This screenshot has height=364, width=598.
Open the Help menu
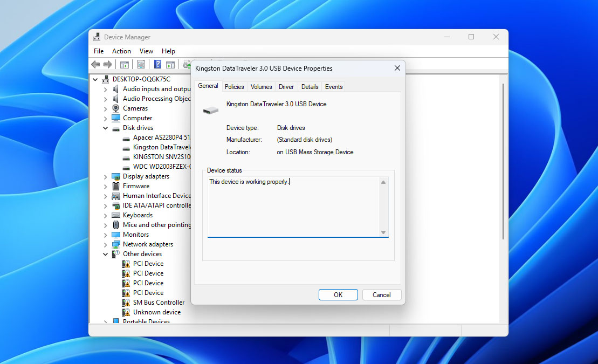[x=168, y=51]
